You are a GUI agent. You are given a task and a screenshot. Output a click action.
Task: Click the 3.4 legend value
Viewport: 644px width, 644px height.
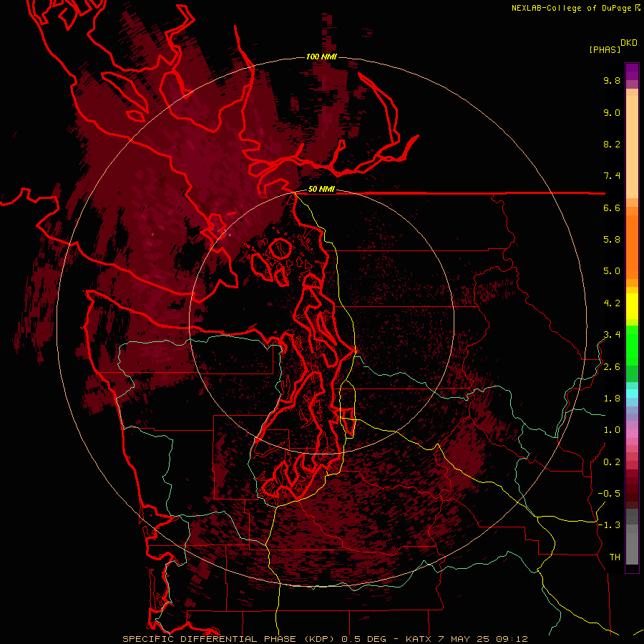click(612, 335)
